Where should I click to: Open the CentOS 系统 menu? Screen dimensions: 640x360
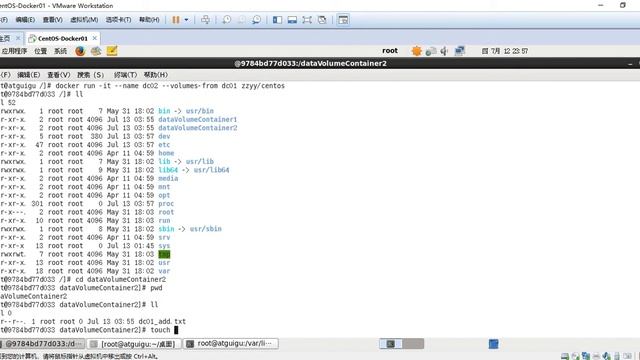point(60,51)
